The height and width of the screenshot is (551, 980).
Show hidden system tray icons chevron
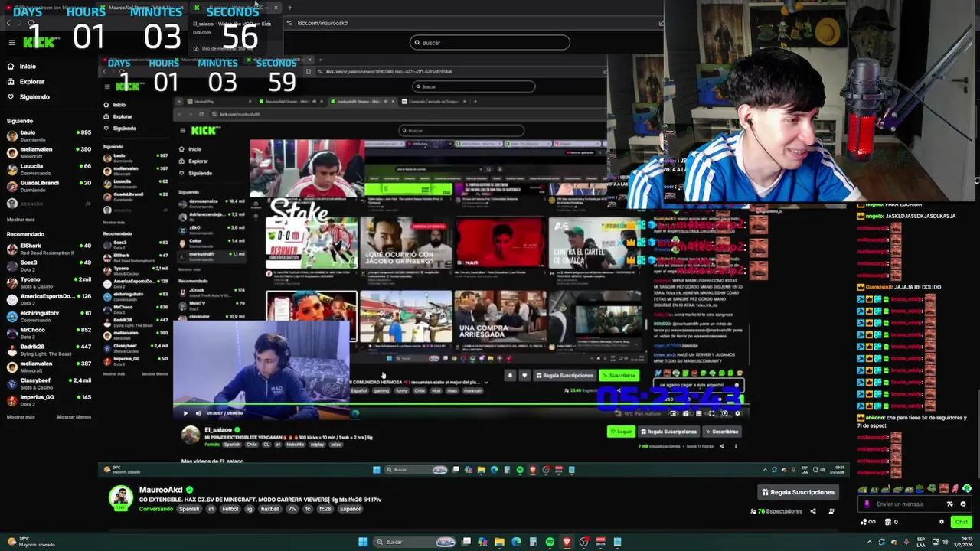[870, 542]
